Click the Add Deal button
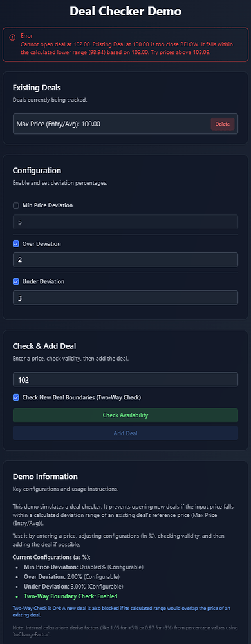The image size is (251, 644). click(x=126, y=433)
